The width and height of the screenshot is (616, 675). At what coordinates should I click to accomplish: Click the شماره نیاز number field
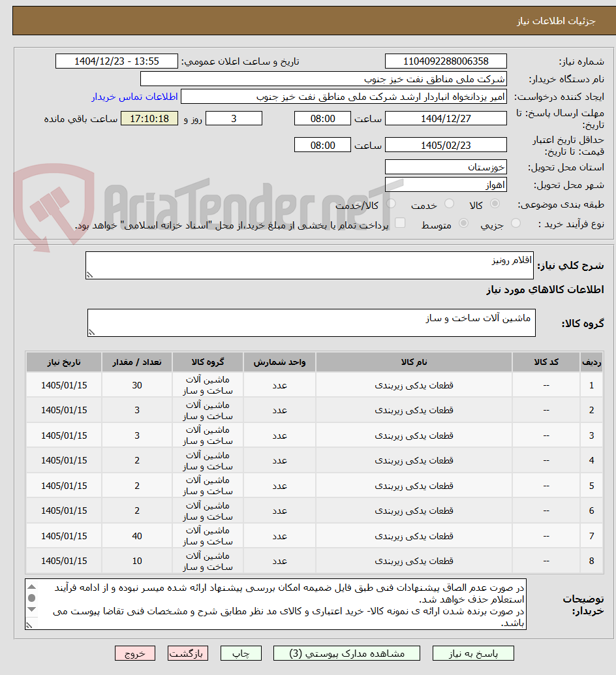(446, 61)
